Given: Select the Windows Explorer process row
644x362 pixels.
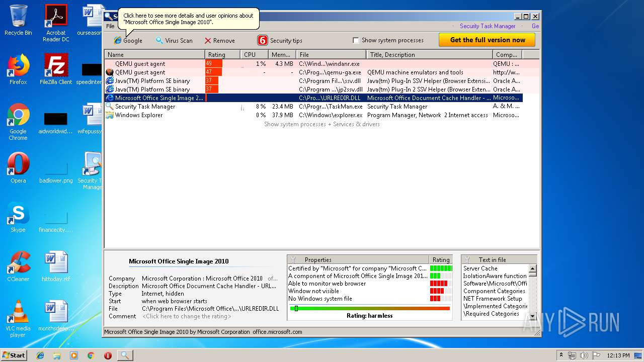Looking at the screenshot, I should click(313, 115).
